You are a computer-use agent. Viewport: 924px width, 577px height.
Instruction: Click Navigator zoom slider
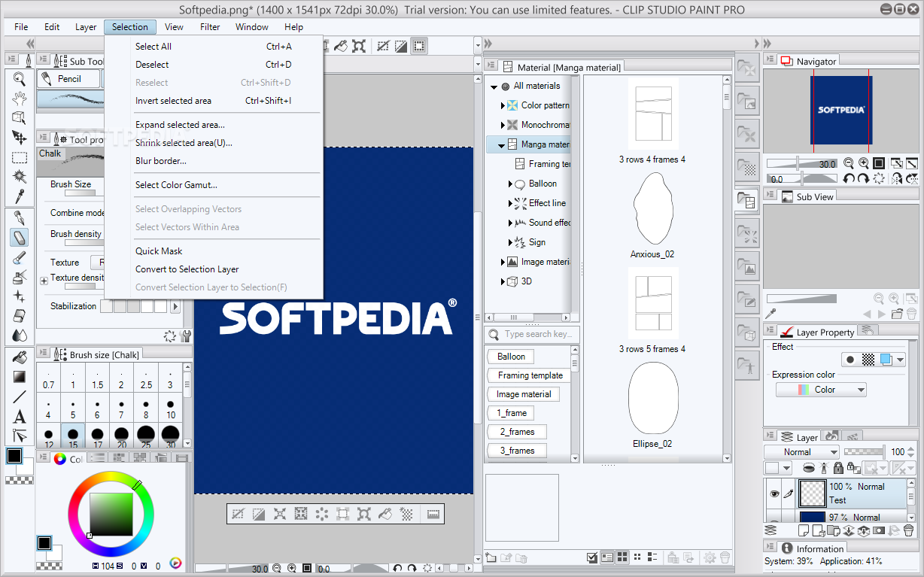coord(801,163)
